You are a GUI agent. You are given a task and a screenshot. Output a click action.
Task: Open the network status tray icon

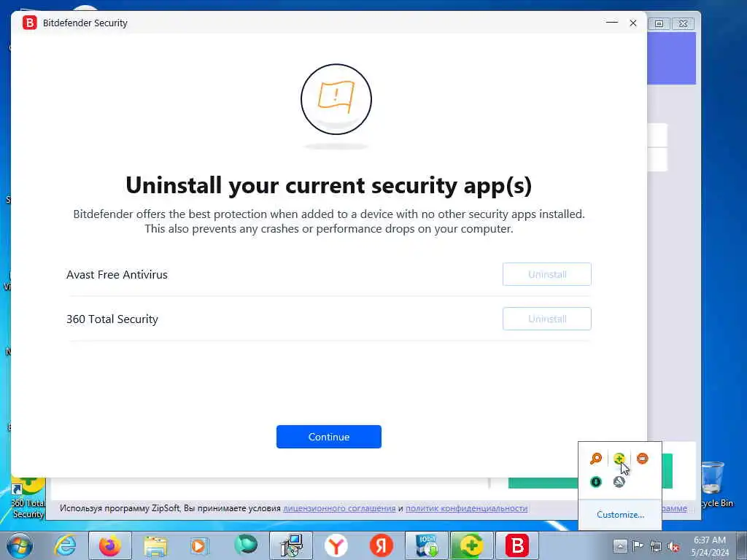656,546
